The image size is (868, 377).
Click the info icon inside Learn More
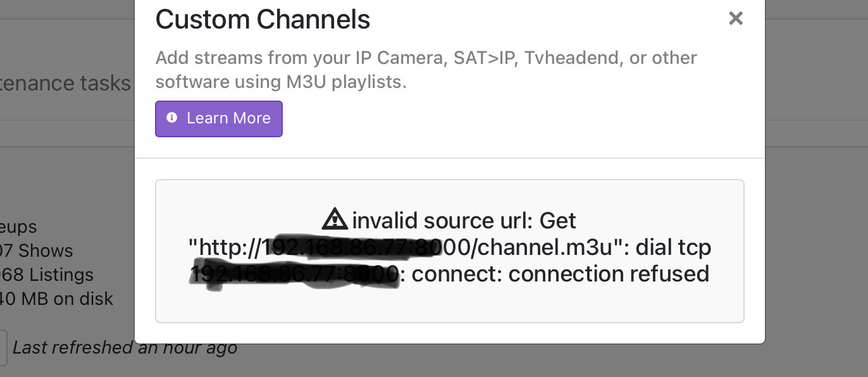(x=171, y=118)
